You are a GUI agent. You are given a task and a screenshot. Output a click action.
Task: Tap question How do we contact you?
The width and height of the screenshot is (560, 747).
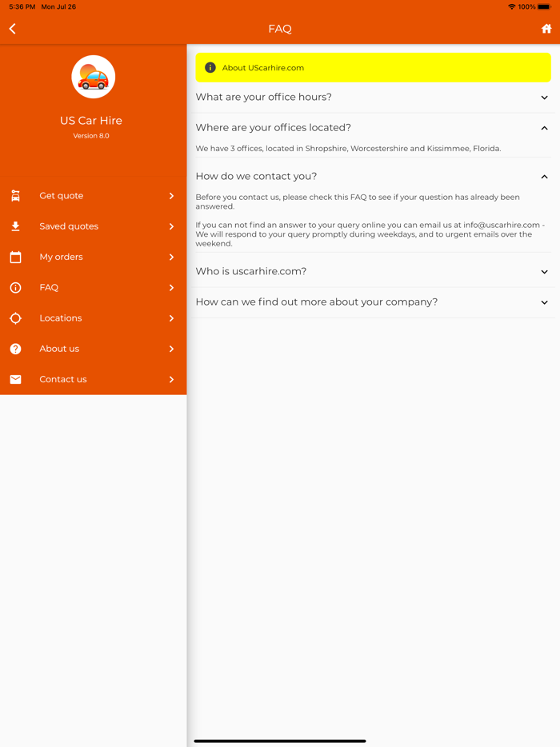tap(256, 176)
